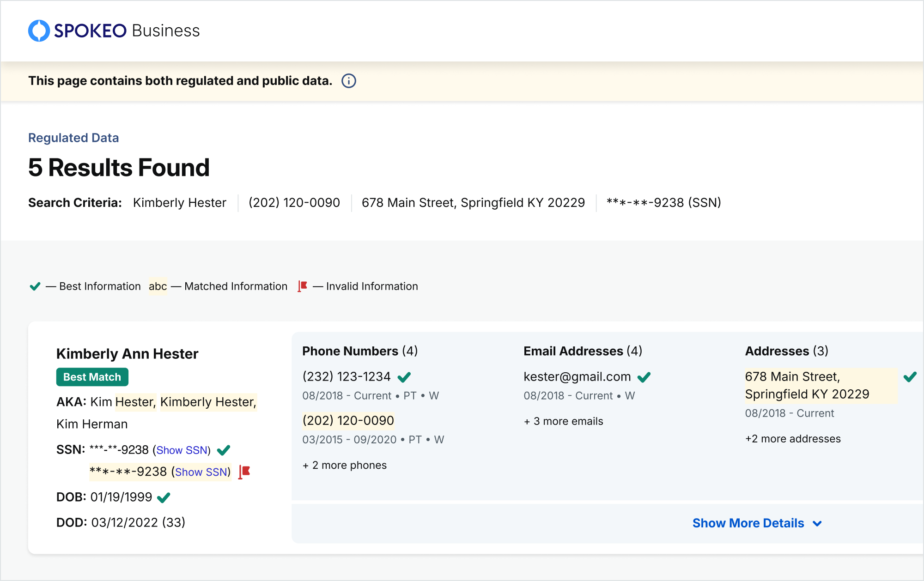Open Kimberly Ann Hester's result name
This screenshot has height=581, width=924.
[127, 354]
